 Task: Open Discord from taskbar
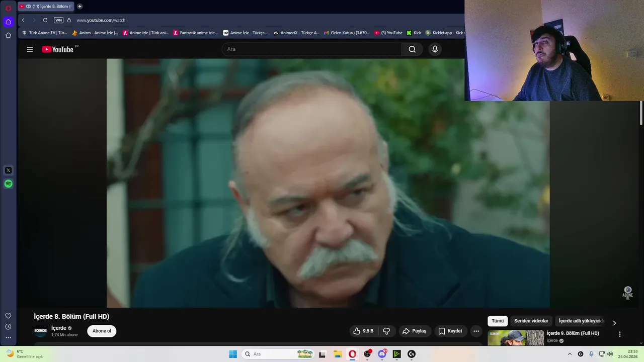pos(382,354)
